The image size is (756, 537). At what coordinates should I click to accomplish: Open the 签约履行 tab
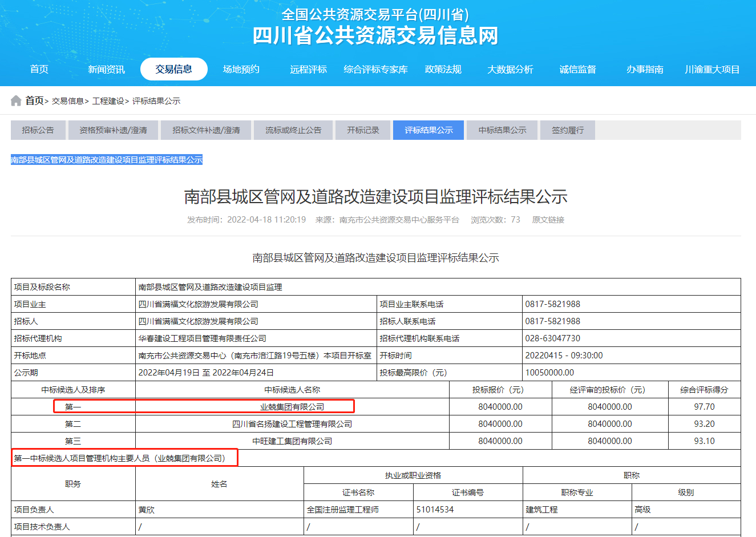tap(568, 130)
